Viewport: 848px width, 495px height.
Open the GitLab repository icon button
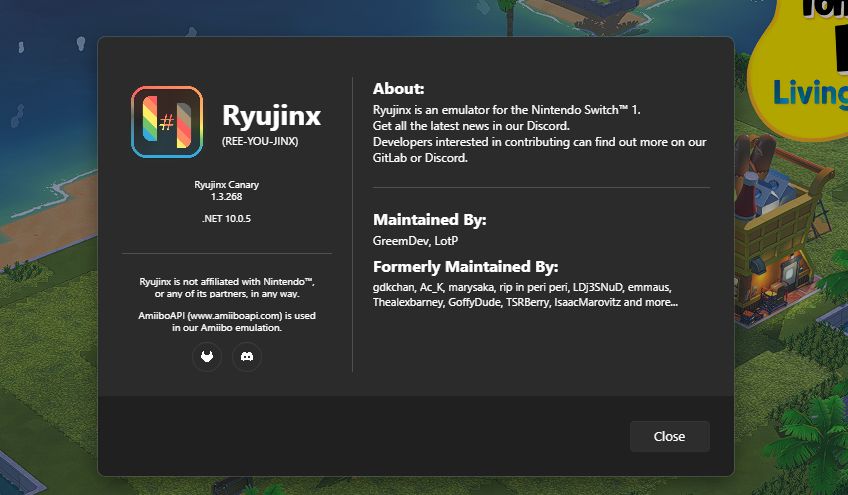click(207, 357)
